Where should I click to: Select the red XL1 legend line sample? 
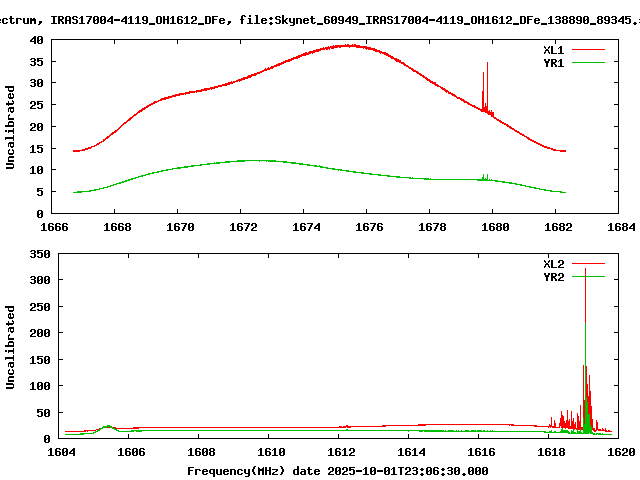(x=589, y=49)
